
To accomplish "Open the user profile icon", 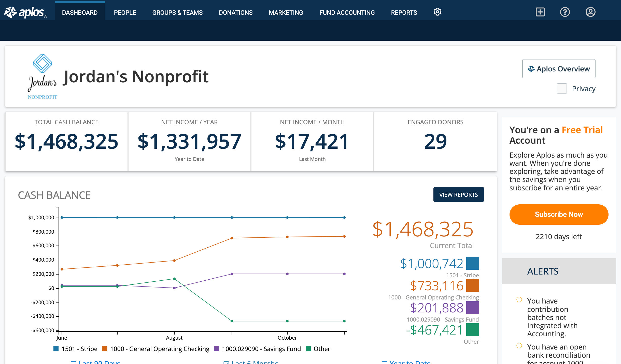I will 590,12.
